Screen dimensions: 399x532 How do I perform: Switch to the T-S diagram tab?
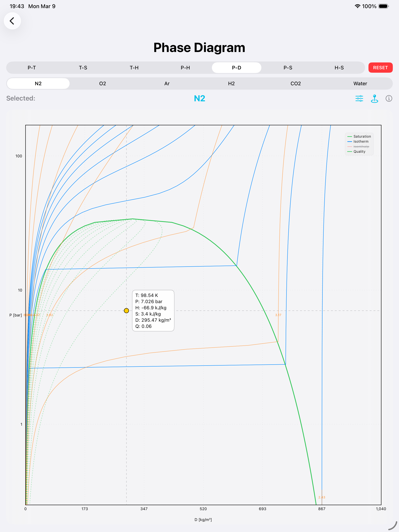(83, 68)
